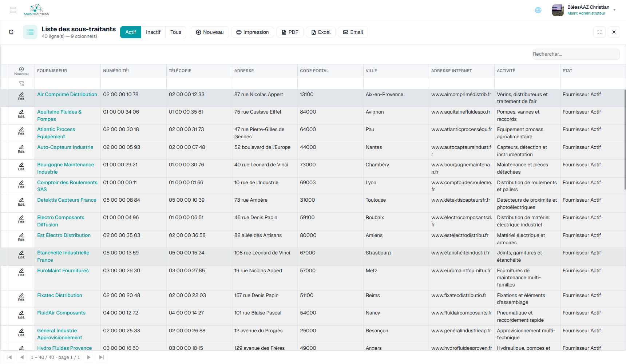Viewport: 626px width, 364px height.
Task: Open the hamburger navigation menu
Action: (x=13, y=10)
